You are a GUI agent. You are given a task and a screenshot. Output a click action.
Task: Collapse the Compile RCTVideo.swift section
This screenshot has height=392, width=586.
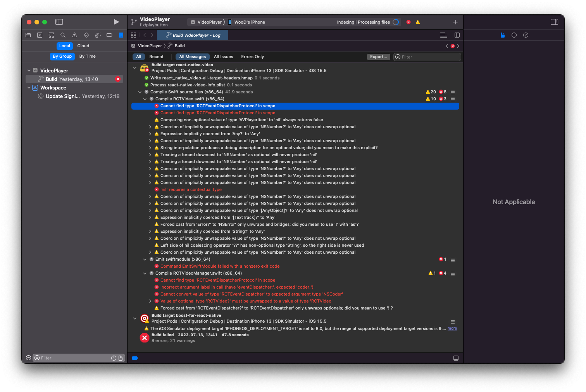pos(145,99)
